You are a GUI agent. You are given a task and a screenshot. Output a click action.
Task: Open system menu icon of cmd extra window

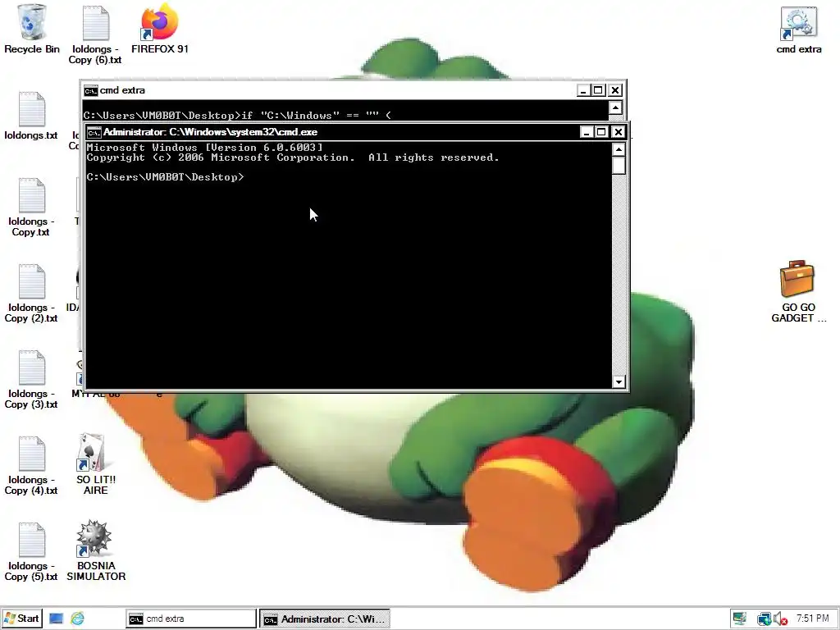coord(90,90)
